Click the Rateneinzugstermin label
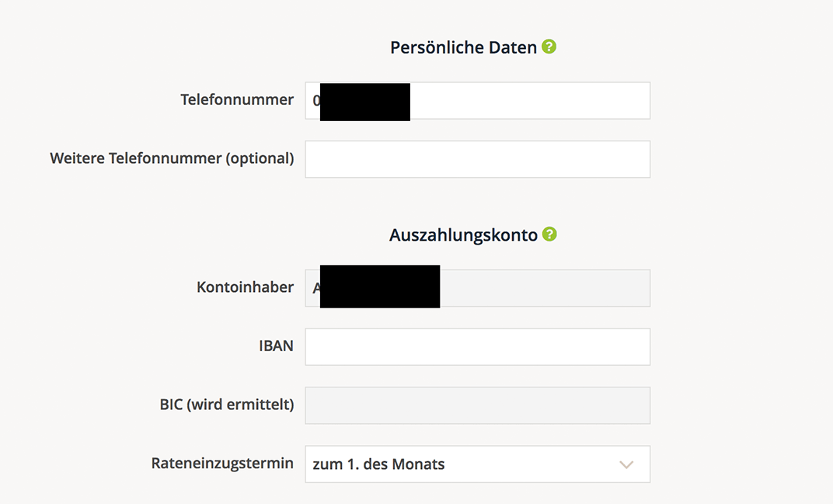833x504 pixels. [222, 463]
